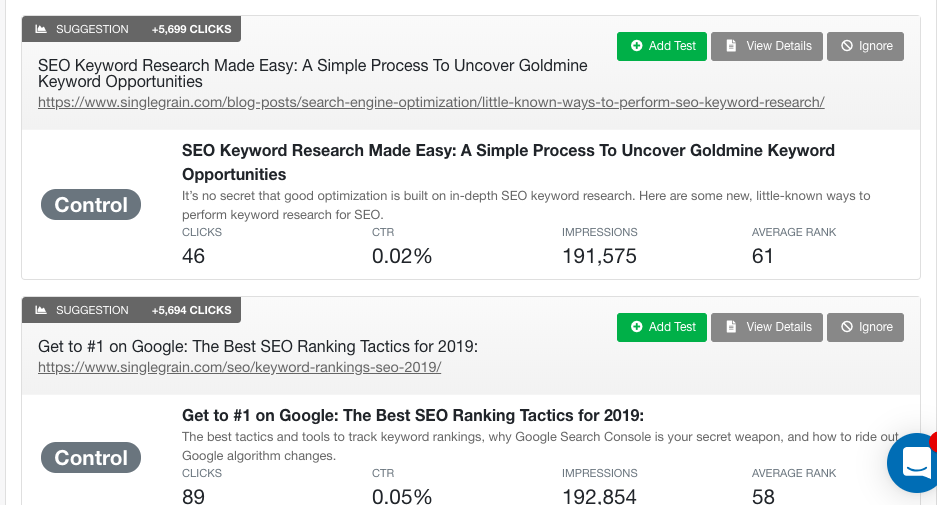Screen dimensions: 937x505
Task: Click chart icon in first Suggestion badge
Action: [x=41, y=29]
